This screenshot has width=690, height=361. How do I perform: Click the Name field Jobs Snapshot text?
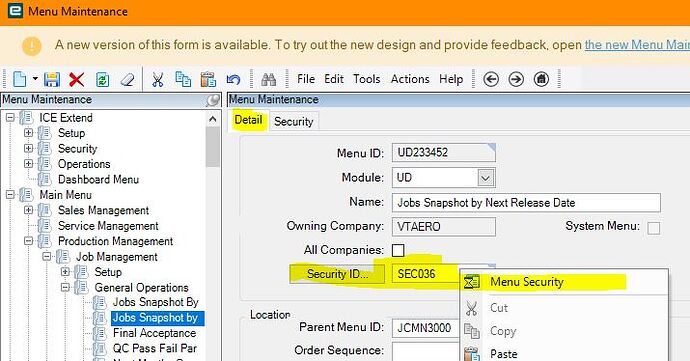tap(526, 203)
